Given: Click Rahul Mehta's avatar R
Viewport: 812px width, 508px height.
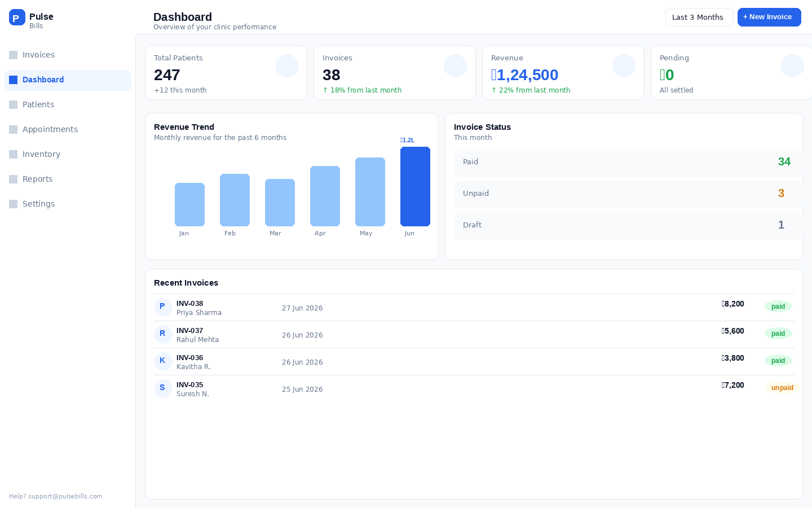Looking at the screenshot, I should click(163, 335).
